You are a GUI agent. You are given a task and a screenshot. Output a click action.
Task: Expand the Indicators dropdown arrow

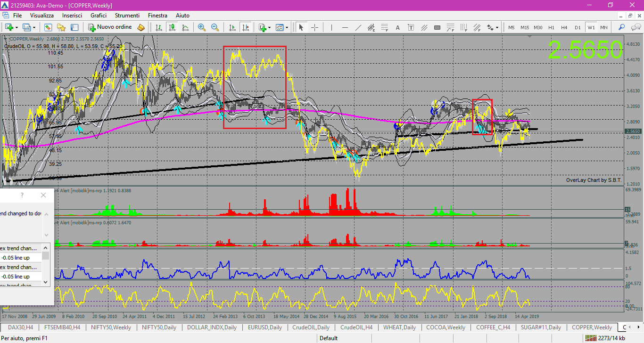(269, 27)
